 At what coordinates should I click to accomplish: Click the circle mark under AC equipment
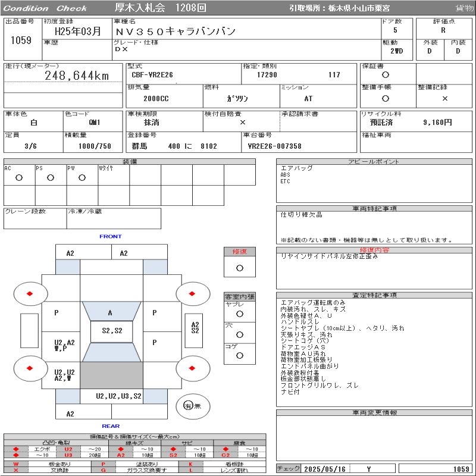pos(19,178)
